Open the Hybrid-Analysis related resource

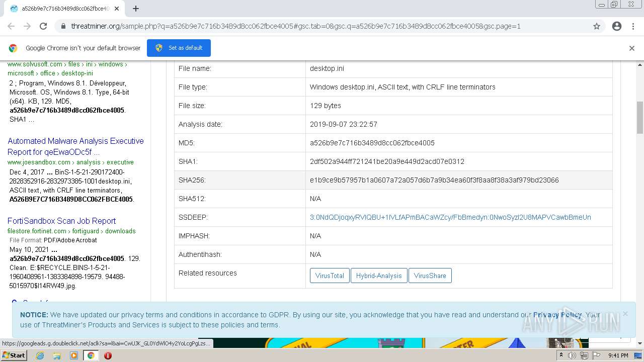(x=379, y=276)
